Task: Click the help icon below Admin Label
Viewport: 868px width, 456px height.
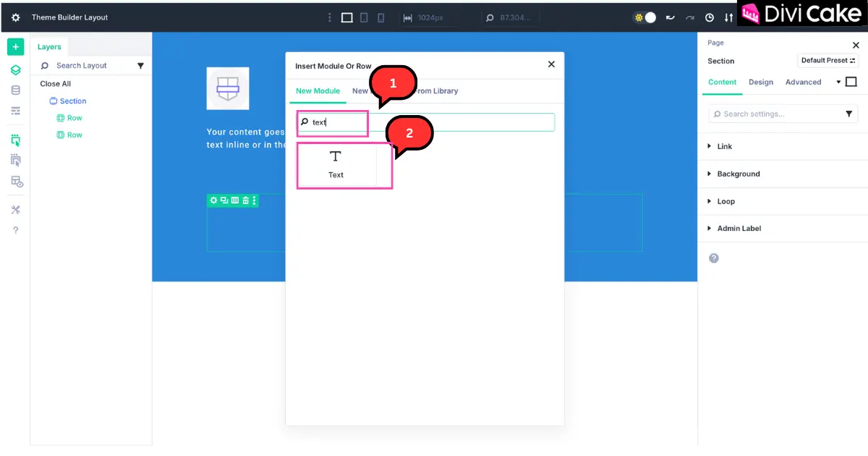Action: 714,258
